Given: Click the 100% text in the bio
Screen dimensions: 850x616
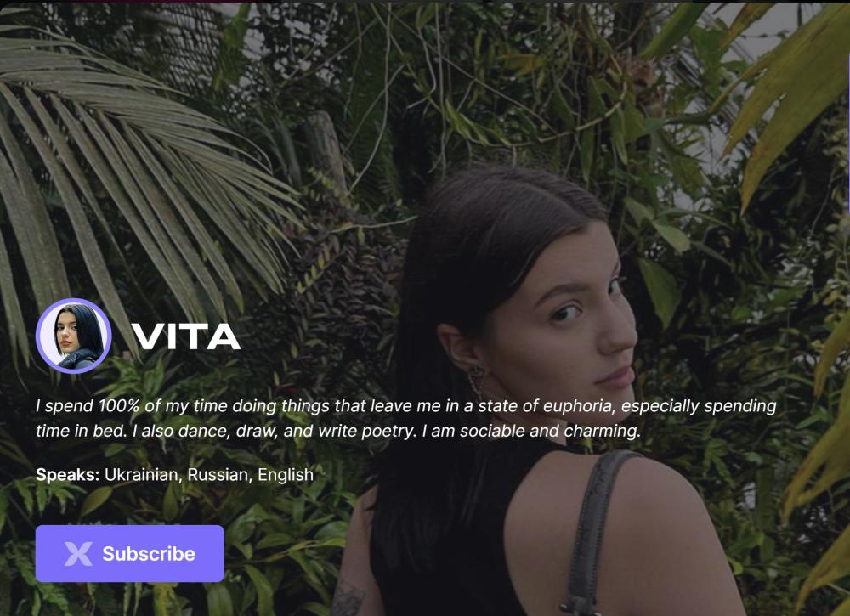Looking at the screenshot, I should pos(119,406).
